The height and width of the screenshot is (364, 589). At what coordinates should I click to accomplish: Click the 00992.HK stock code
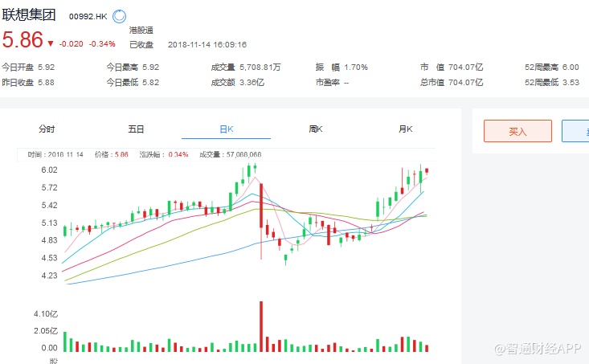[88, 15]
